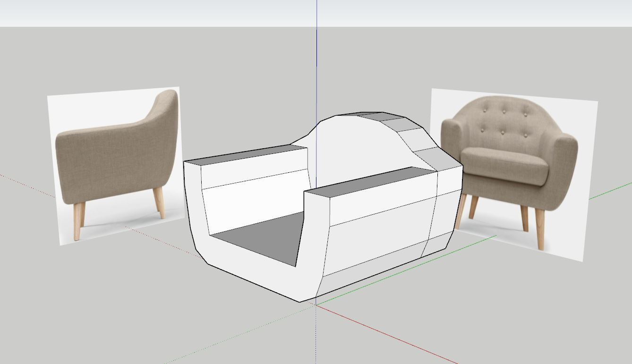The image size is (632, 364).
Task: Select the top face of the near armrest
Action: [x=367, y=182]
